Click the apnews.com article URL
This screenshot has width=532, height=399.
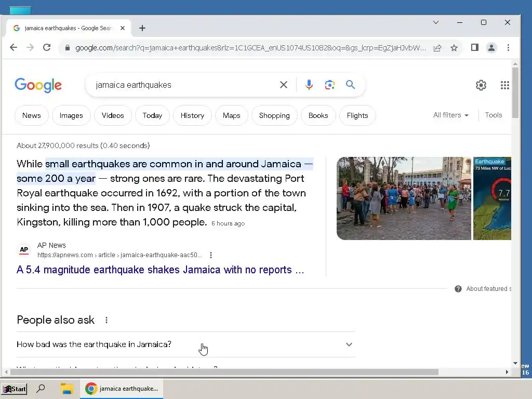[x=119, y=255]
